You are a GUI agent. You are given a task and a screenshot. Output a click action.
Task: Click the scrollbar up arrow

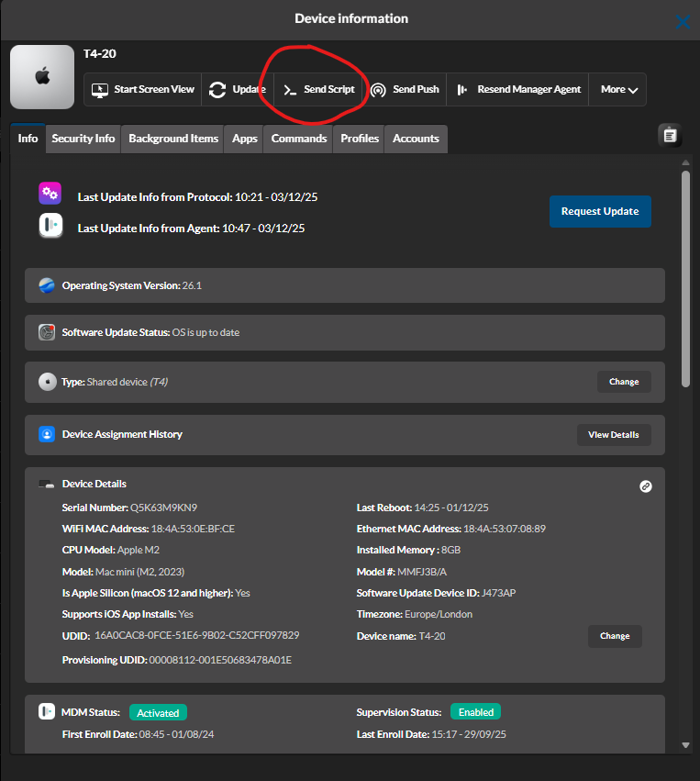(685, 162)
